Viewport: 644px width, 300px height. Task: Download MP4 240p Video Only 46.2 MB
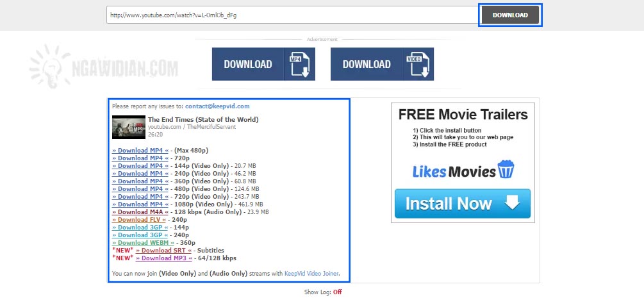140,174
